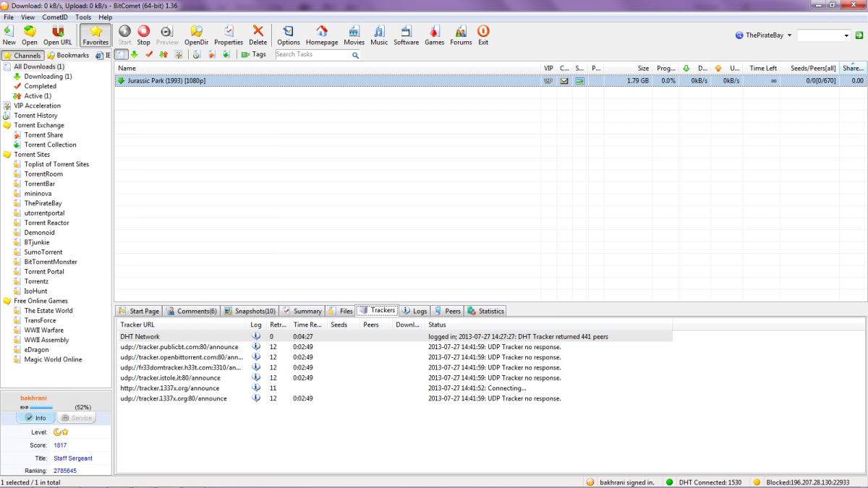
Task: Switch to the Comments(6) tab
Action: 192,311
